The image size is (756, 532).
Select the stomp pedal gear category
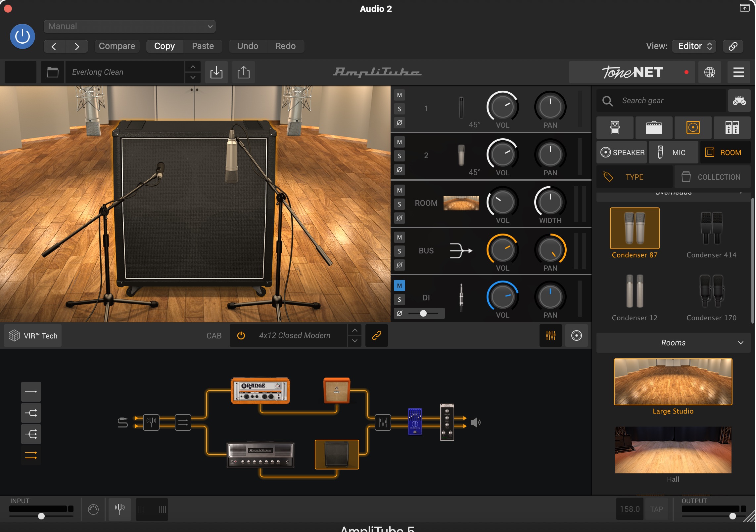pos(615,127)
